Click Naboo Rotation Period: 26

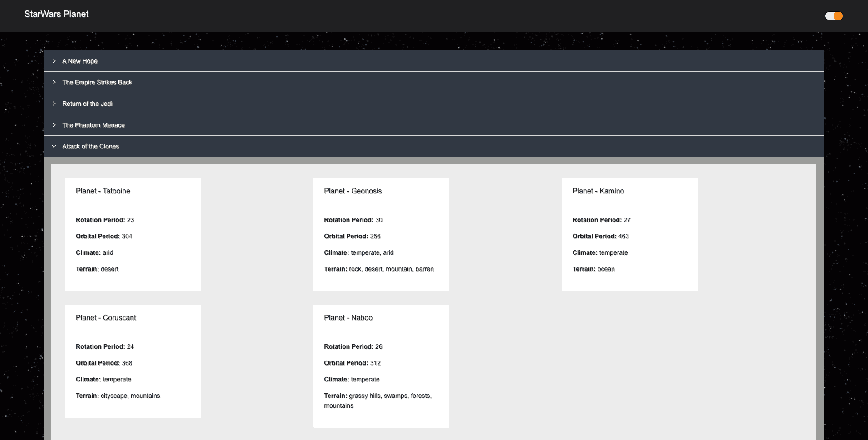pos(353,346)
